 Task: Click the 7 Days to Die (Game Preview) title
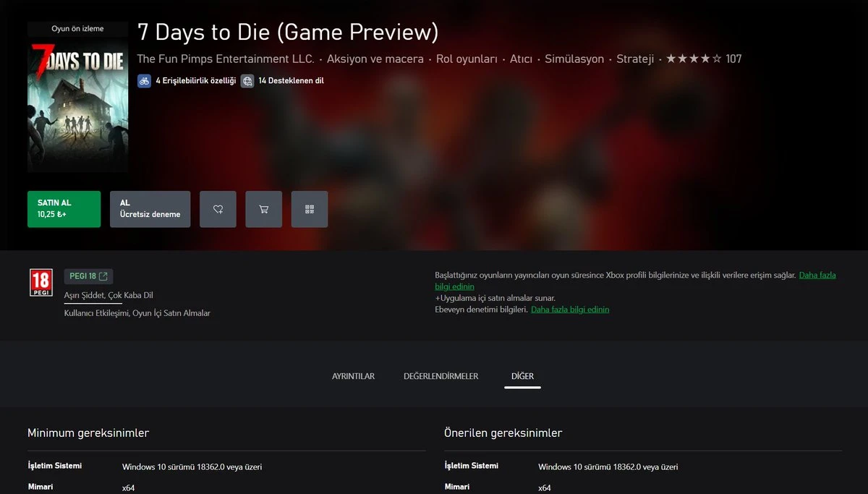pyautogui.click(x=288, y=32)
